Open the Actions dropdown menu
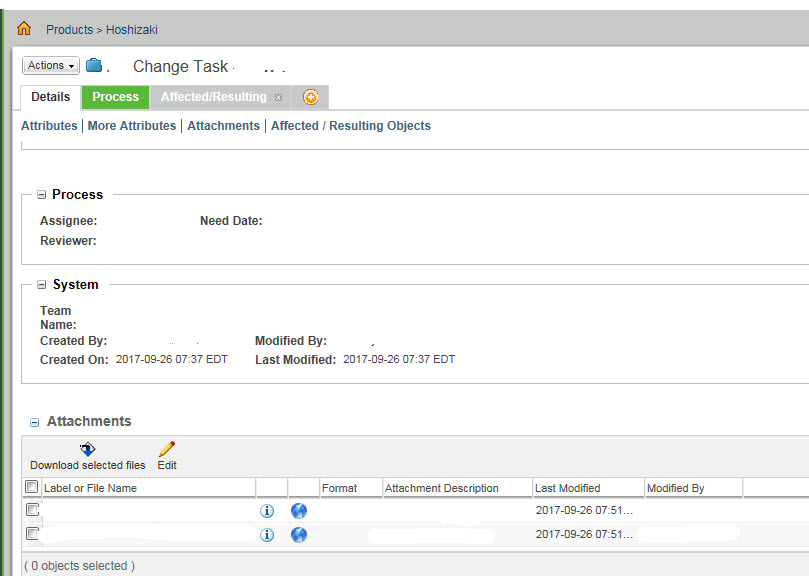 tap(49, 64)
